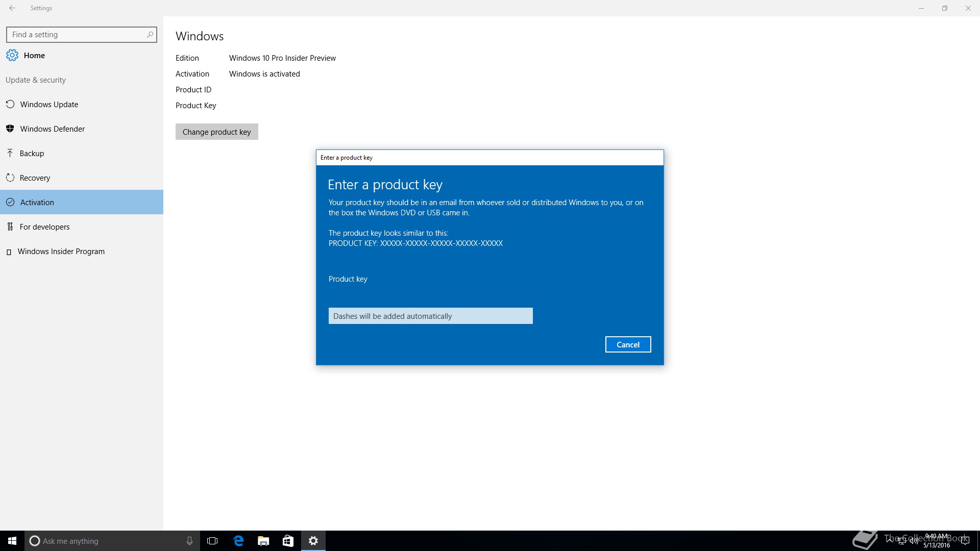Click the product key entry field
The width and height of the screenshot is (980, 551).
click(431, 316)
